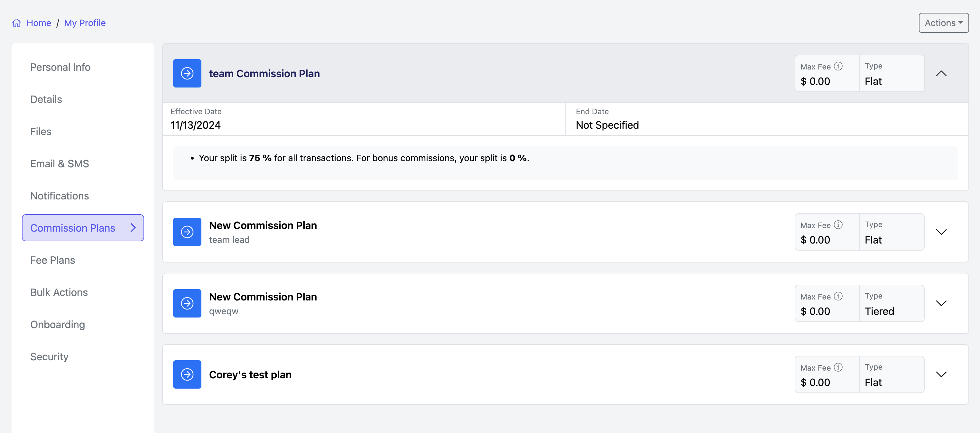Viewport: 980px width, 433px height.
Task: Expand the 'qweqw' Tiered commission plan
Action: [941, 303]
